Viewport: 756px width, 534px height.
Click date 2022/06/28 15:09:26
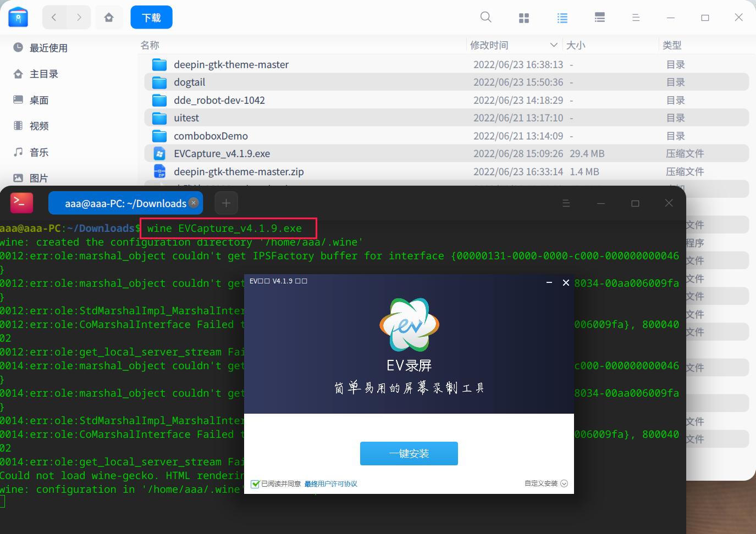pyautogui.click(x=518, y=154)
